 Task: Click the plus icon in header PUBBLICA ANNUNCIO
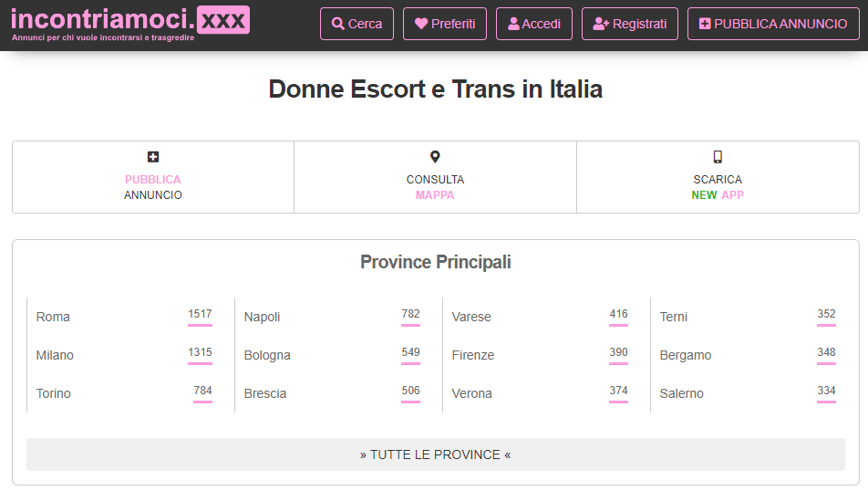pyautogui.click(x=705, y=24)
